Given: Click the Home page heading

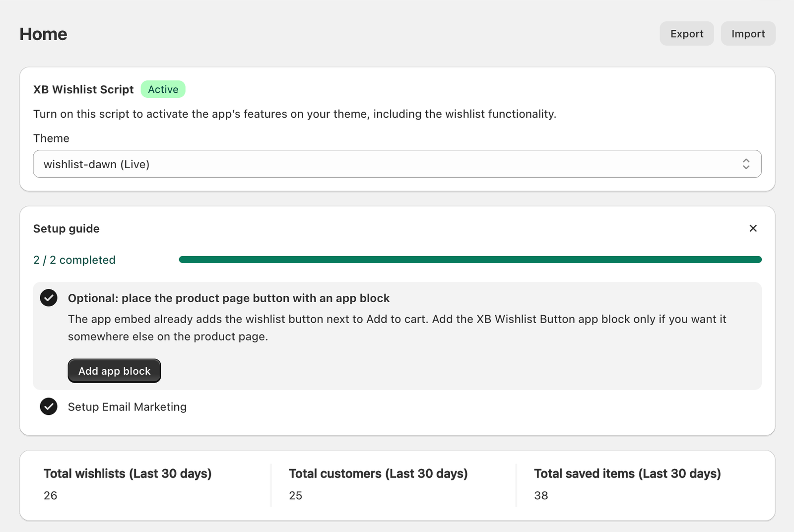Looking at the screenshot, I should [x=43, y=34].
